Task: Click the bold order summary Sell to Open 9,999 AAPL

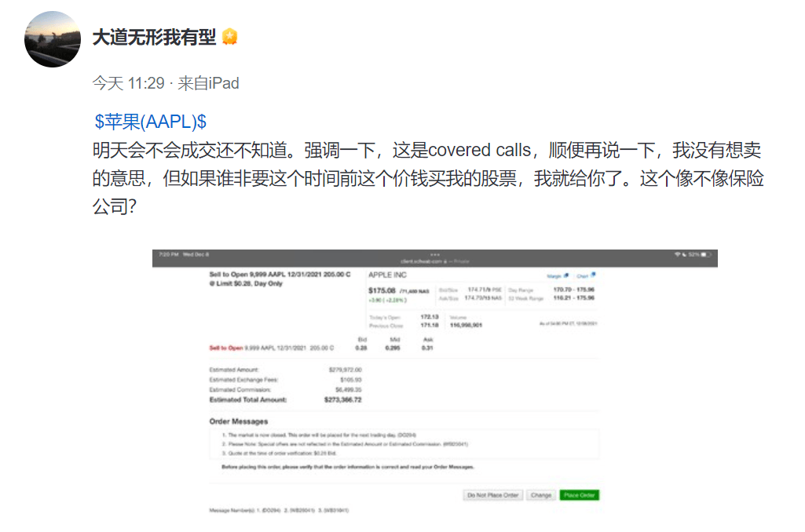Action: (x=280, y=279)
